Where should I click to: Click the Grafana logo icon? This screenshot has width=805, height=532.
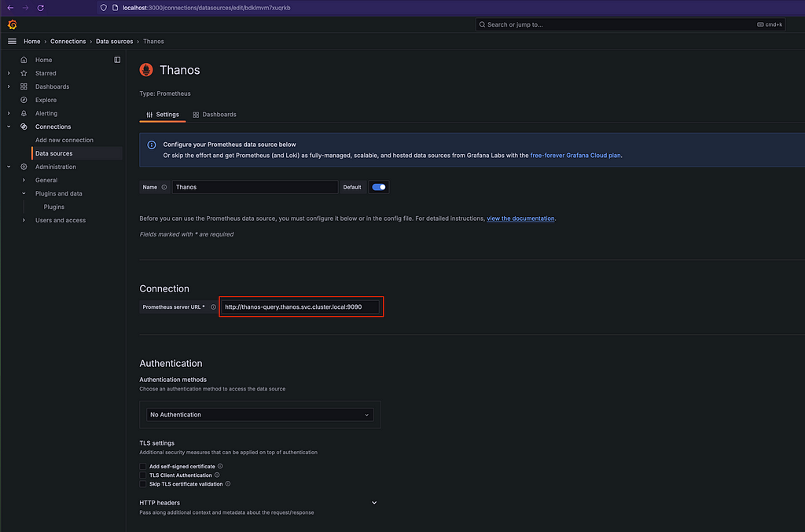coord(12,24)
